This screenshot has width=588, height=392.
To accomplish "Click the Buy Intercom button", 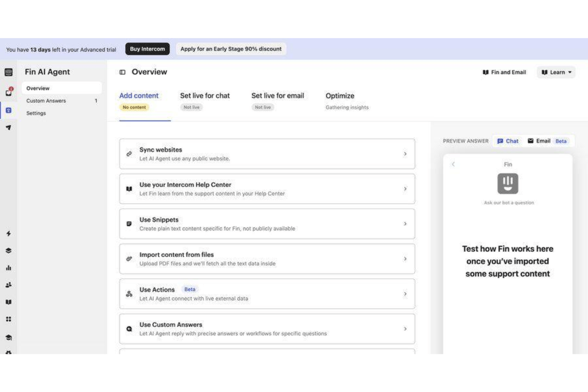I will [147, 49].
